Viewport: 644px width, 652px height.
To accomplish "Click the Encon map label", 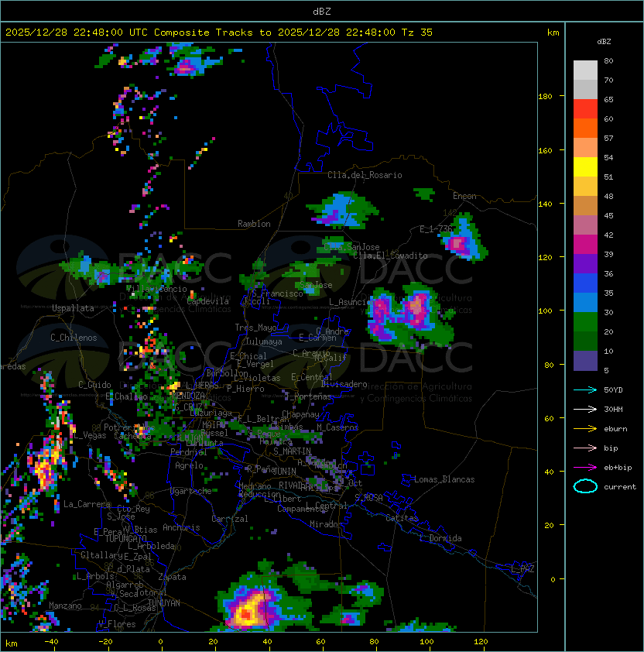I will [464, 196].
